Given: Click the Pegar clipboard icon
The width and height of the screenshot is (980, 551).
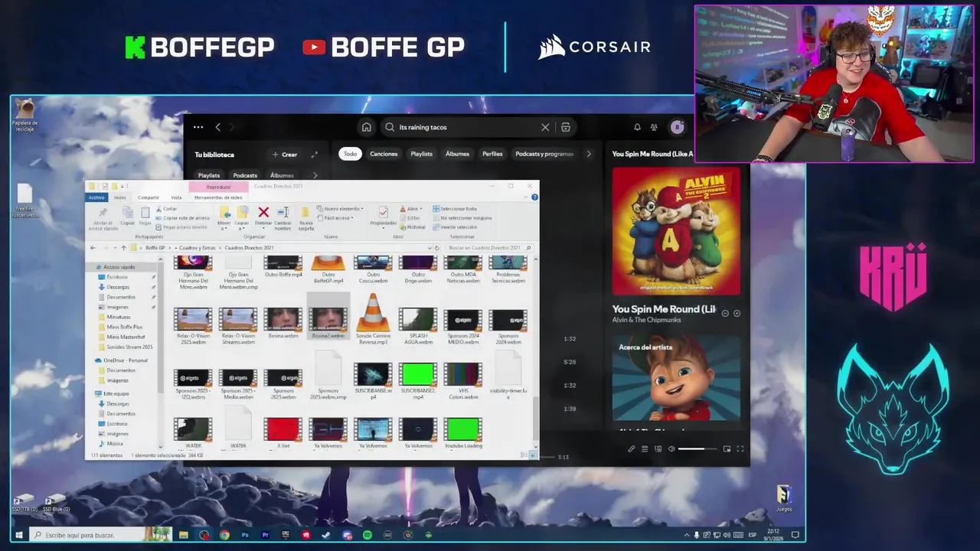Looking at the screenshot, I should (x=145, y=214).
